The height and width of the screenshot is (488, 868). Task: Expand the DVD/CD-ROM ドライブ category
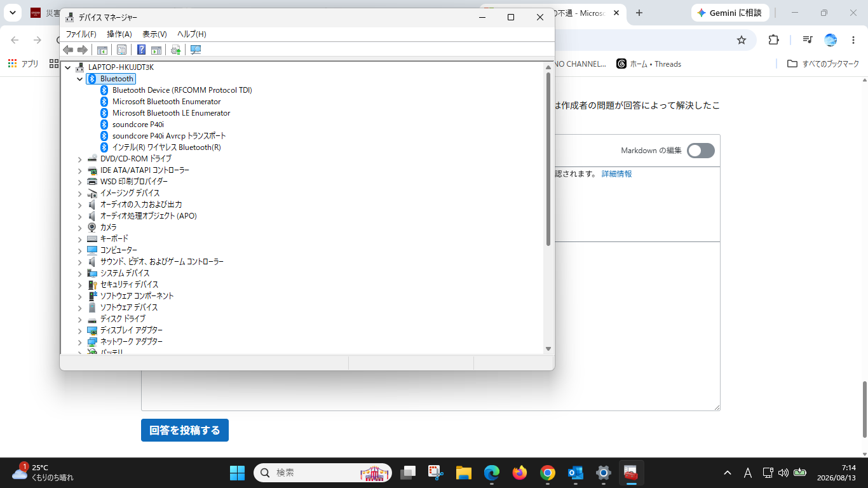pos(79,159)
